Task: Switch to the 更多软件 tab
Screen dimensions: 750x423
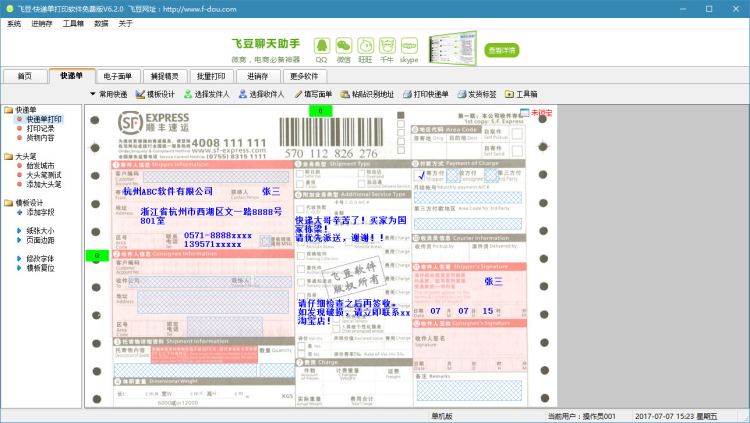Action: [304, 76]
